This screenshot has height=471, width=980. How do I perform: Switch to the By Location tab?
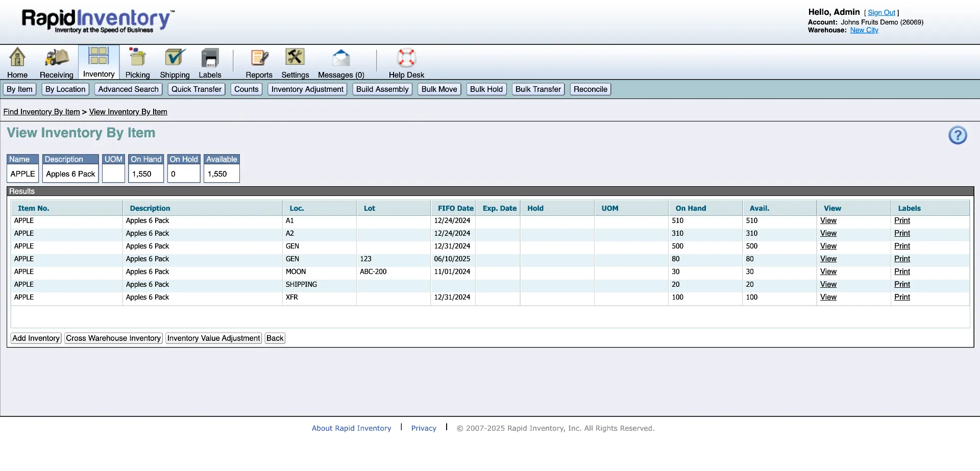tap(65, 89)
